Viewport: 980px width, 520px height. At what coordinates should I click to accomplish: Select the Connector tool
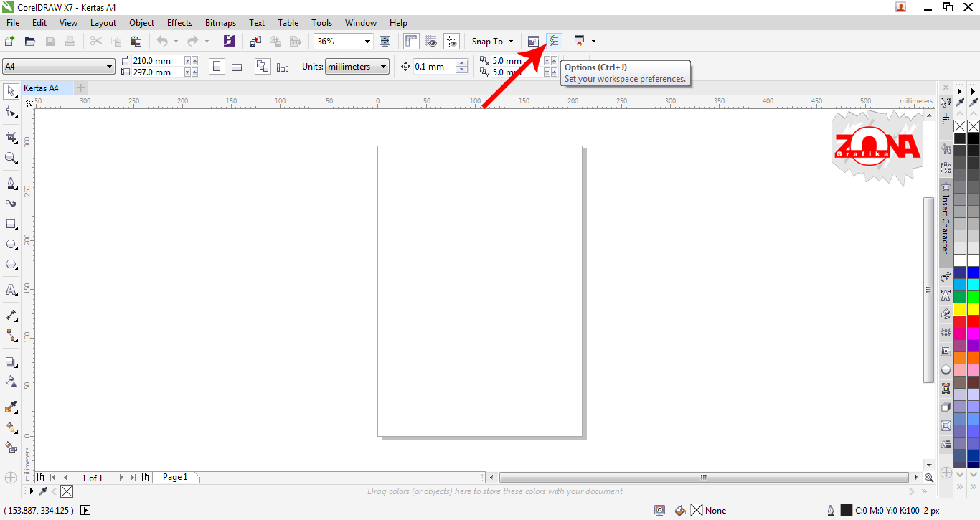11,335
